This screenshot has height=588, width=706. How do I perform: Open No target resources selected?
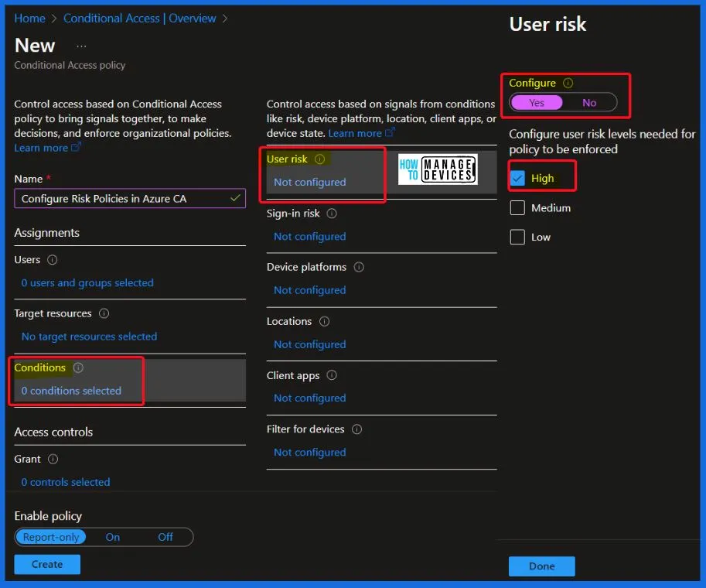pyautogui.click(x=89, y=337)
